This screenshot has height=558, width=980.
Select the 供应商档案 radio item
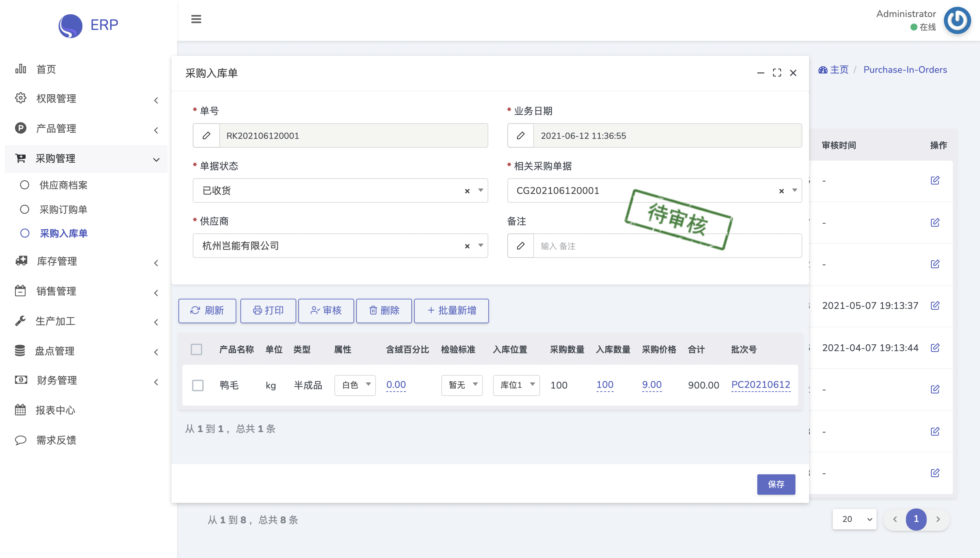coord(25,185)
